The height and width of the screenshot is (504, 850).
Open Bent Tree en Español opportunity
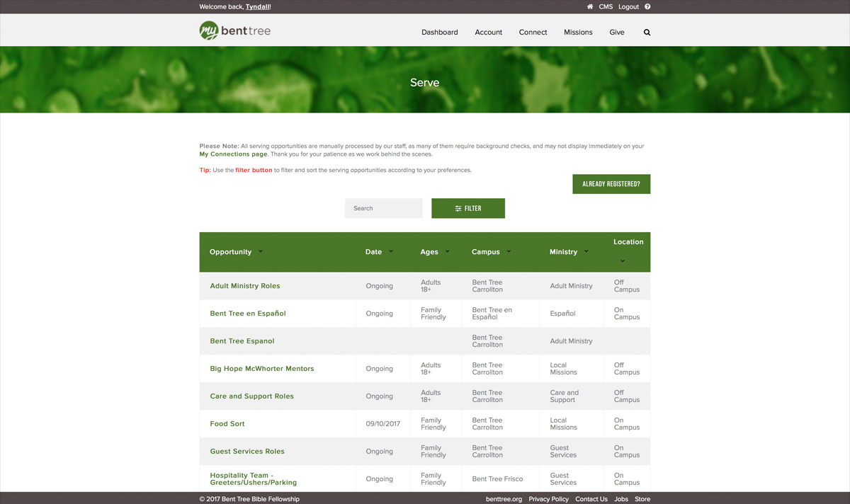(x=248, y=314)
